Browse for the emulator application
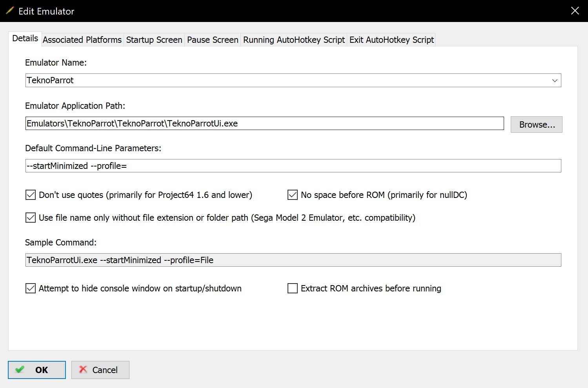 537,124
